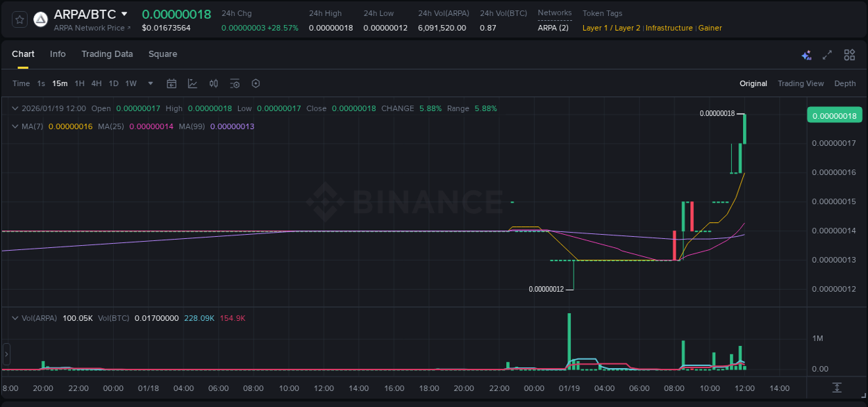Collapse the Vol indicator panel
This screenshot has width=868, height=407.
tap(15, 317)
